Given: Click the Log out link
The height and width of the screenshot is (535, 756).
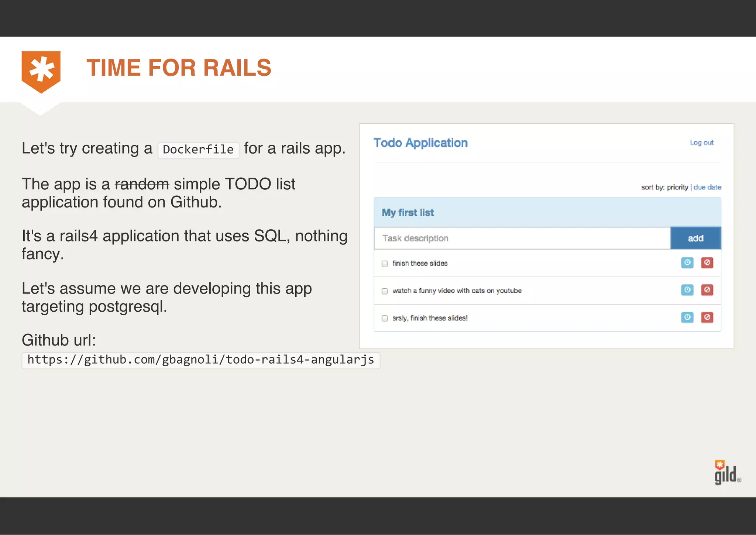Looking at the screenshot, I should coord(701,143).
